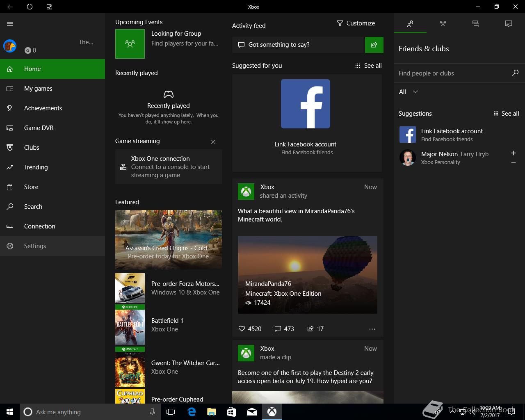525x420 pixels.
Task: Switch to Messages tab in right panel
Action: tap(476, 24)
